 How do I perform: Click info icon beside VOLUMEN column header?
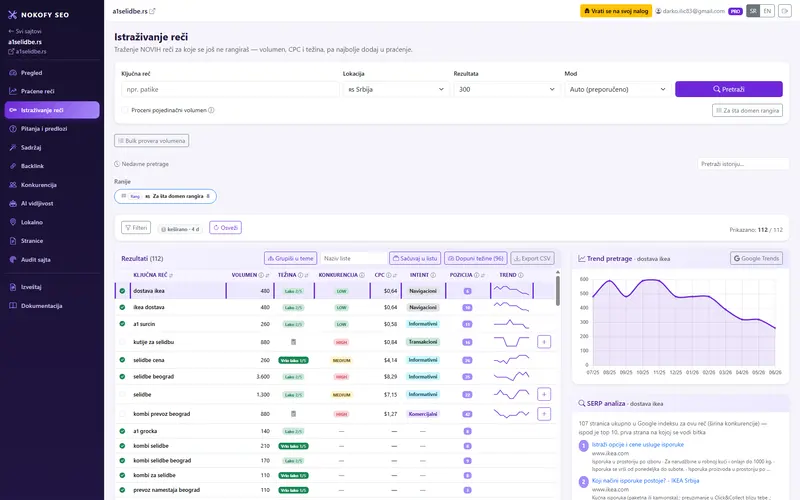pos(261,275)
